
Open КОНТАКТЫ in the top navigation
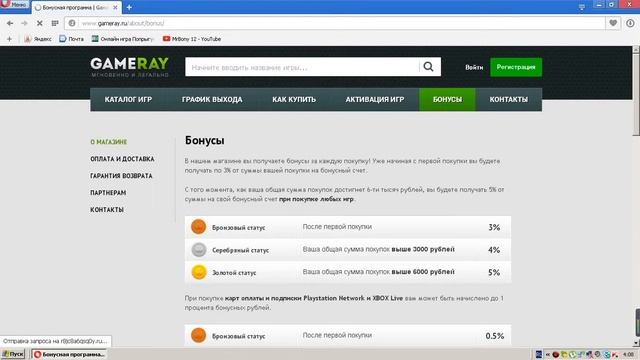[509, 100]
